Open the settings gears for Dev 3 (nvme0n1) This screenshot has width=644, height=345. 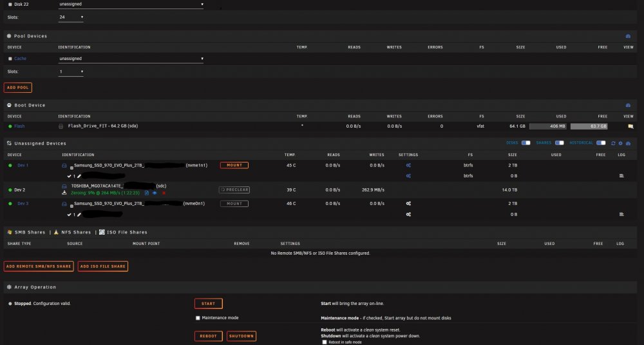[x=408, y=204]
